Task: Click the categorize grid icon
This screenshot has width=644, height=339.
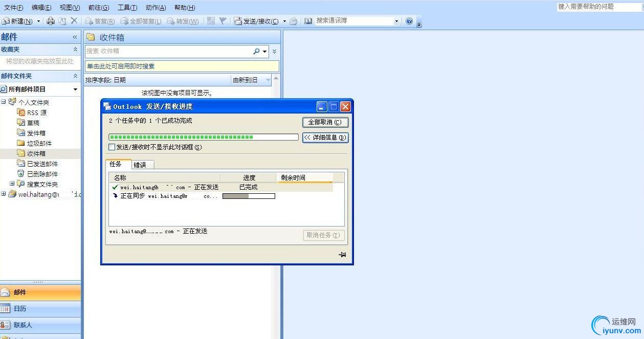Action: coord(211,21)
